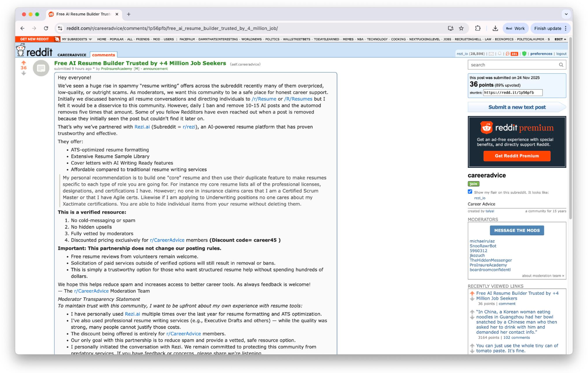
Task: Click the Get Reddit Premium button
Action: [517, 156]
